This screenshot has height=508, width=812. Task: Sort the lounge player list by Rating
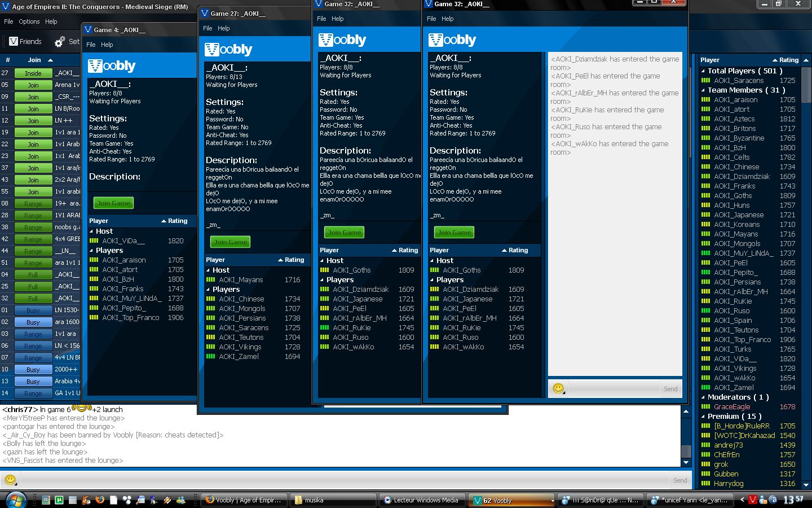(x=788, y=60)
